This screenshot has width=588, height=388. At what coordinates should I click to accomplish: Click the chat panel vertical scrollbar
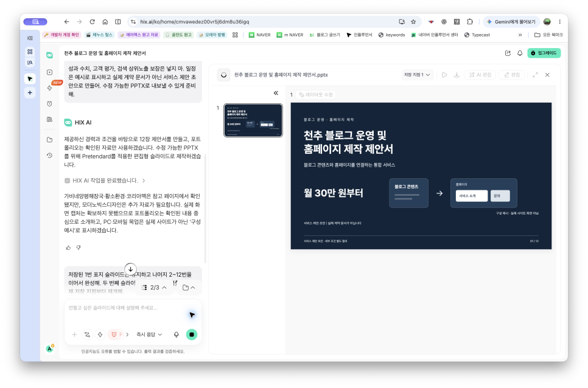(x=205, y=208)
